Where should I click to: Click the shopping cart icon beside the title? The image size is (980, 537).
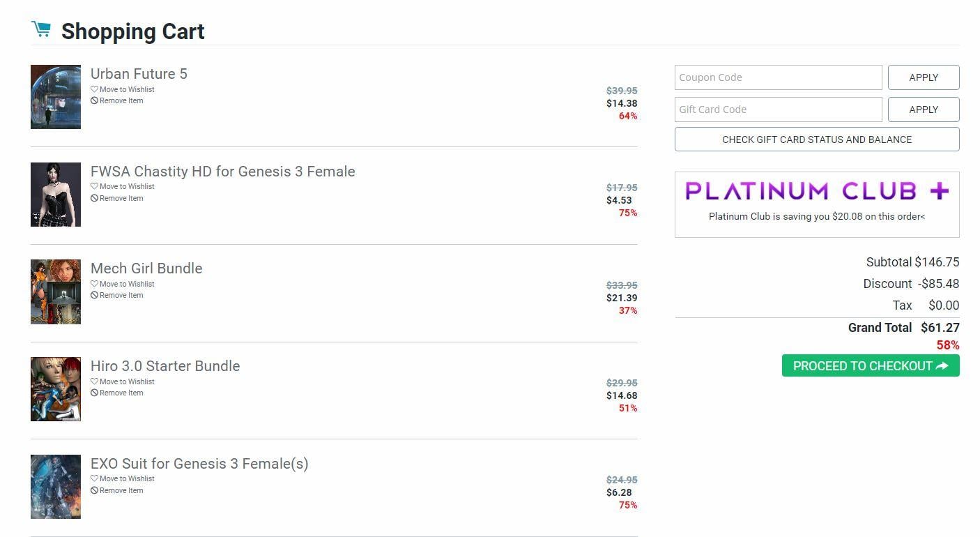coord(41,29)
